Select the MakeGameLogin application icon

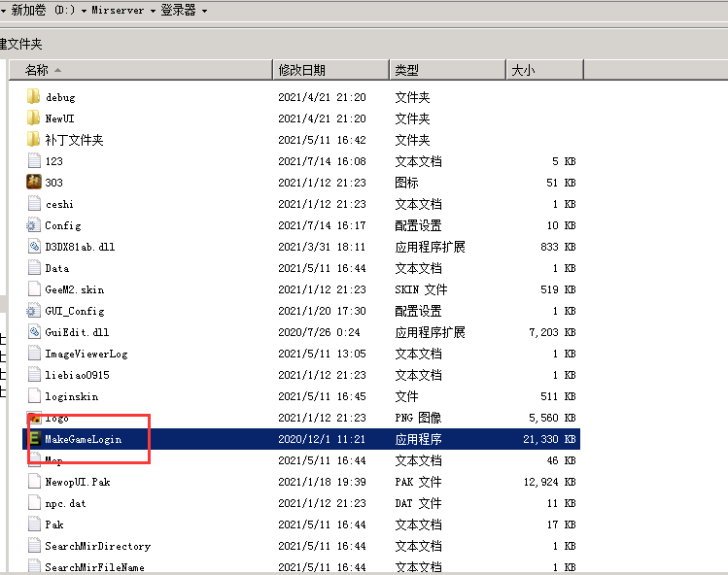(x=34, y=439)
